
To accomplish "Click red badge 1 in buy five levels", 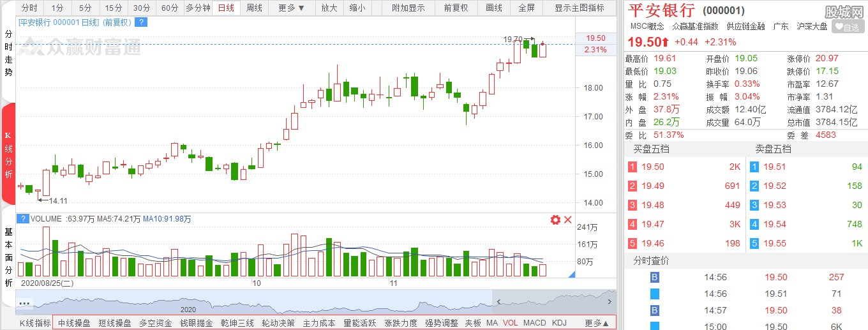I will [632, 167].
